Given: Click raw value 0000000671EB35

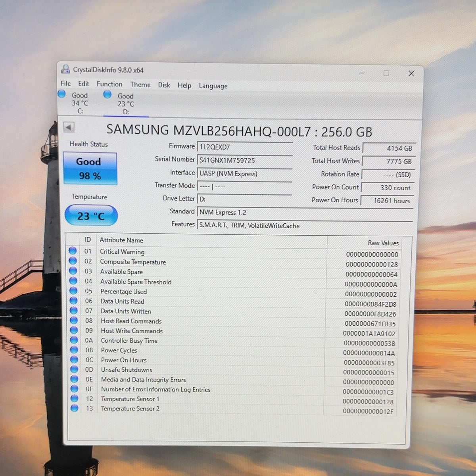Looking at the screenshot, I should pos(370,324).
